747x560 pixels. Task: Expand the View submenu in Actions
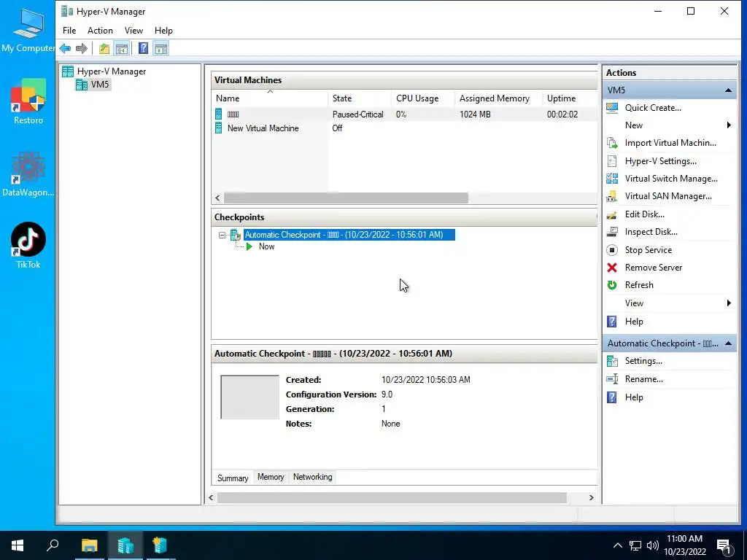(729, 303)
